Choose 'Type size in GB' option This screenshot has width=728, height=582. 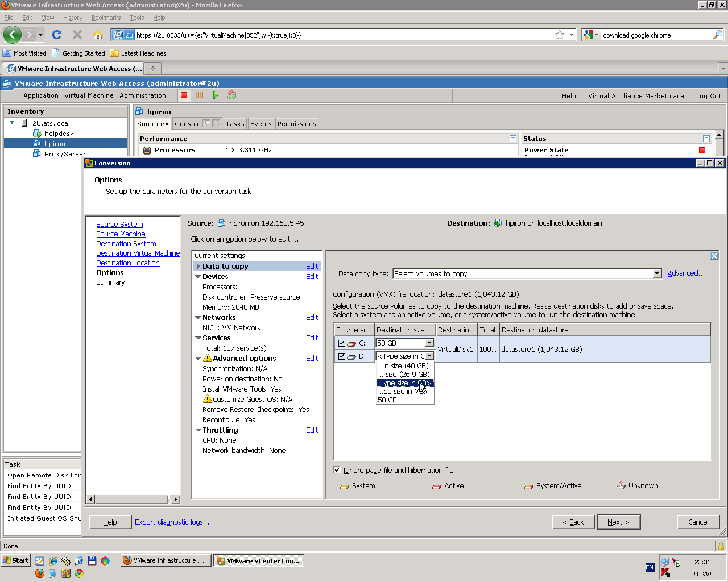pos(405,383)
